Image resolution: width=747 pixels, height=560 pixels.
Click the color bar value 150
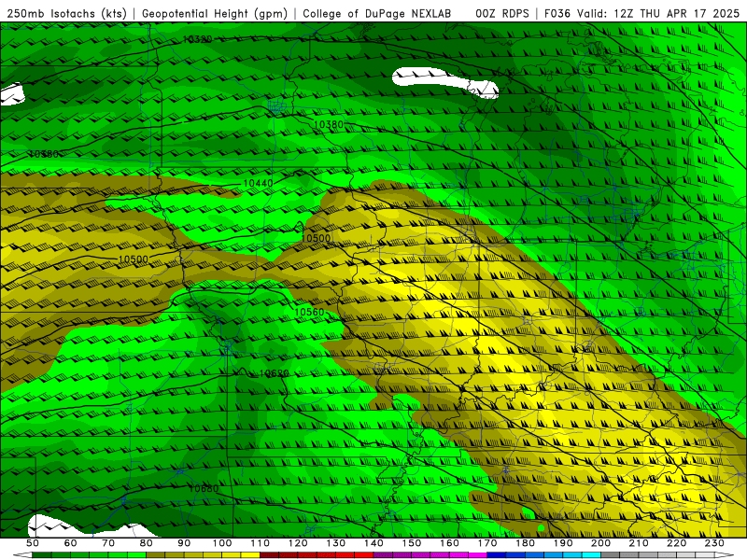[x=412, y=543]
